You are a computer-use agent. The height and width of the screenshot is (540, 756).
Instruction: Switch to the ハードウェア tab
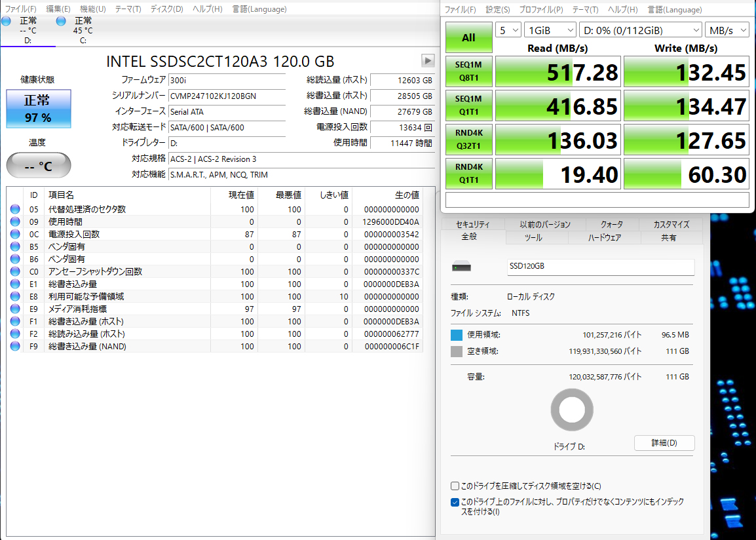coord(604,238)
